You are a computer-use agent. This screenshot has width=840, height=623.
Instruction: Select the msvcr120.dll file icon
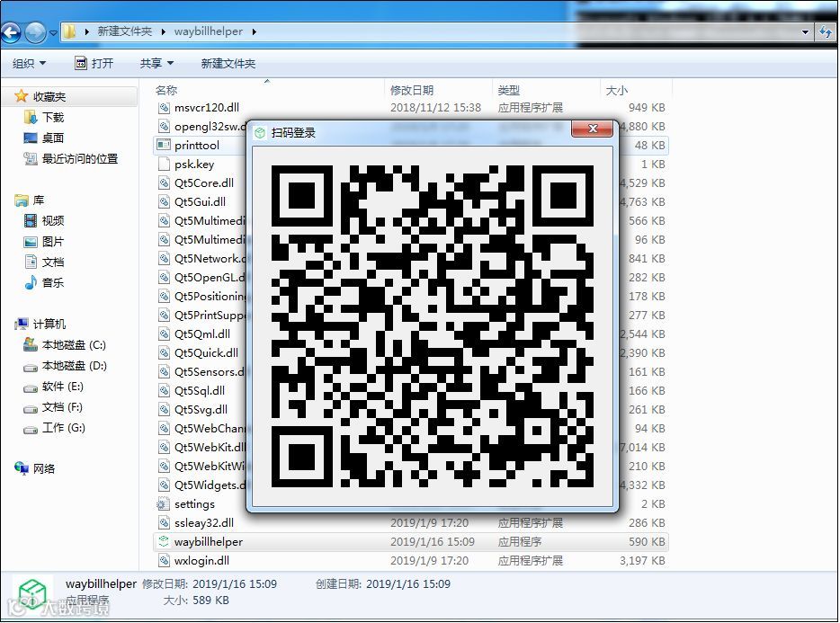[164, 108]
